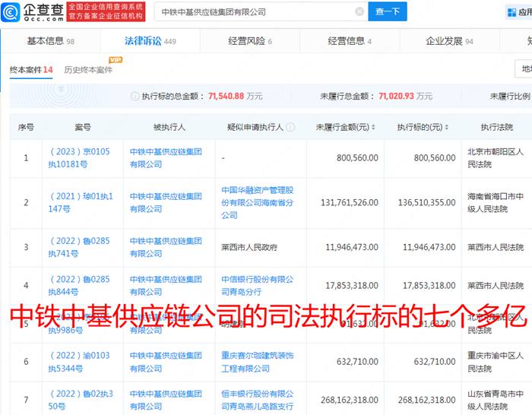Switch to the 经营风险 tab
532x415 pixels.
250,41
